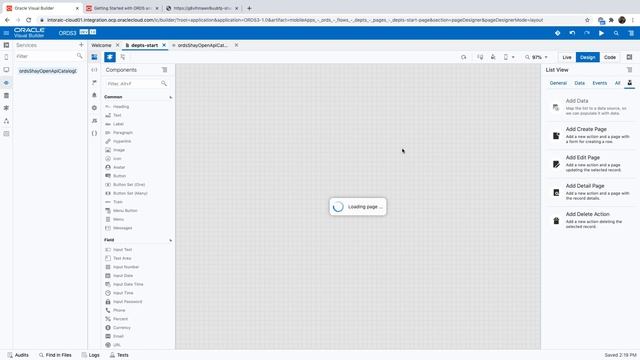Image resolution: width=640 pixels, height=360 pixels.
Task: Open the All properties tab
Action: [618, 83]
